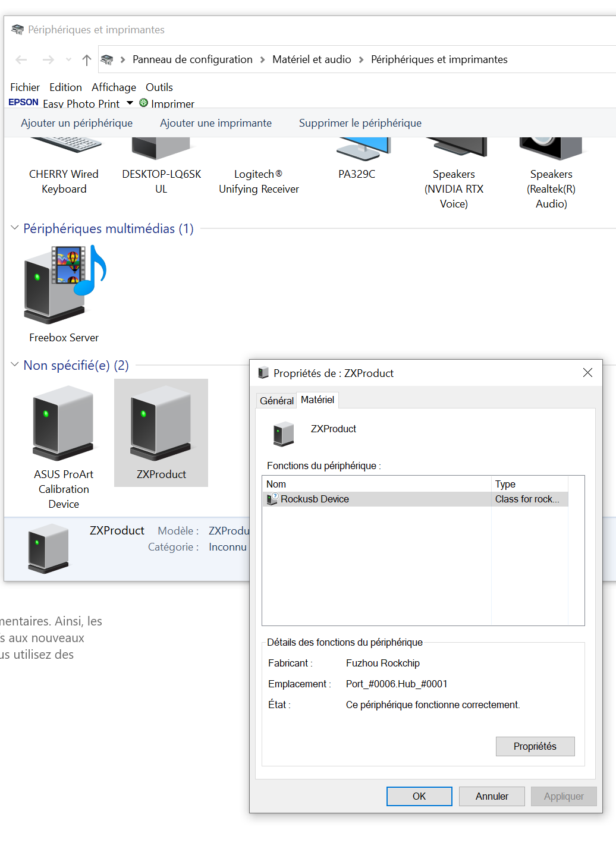Click the Imprimer toolbar icon
This screenshot has height=852, width=616.
tap(143, 102)
